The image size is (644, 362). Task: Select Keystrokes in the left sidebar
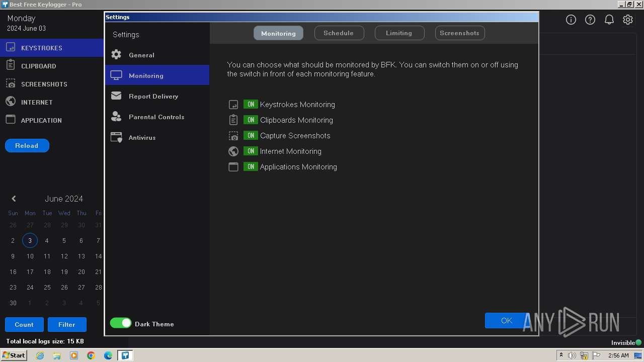(x=52, y=48)
